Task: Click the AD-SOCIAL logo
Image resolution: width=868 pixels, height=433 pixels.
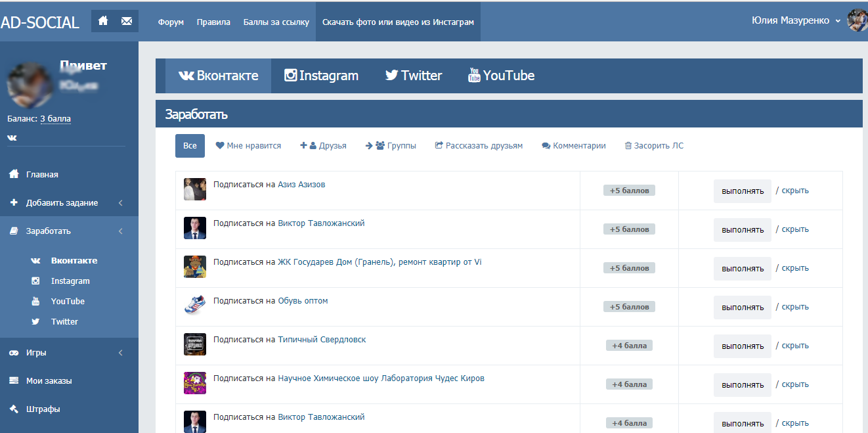Action: point(39,22)
